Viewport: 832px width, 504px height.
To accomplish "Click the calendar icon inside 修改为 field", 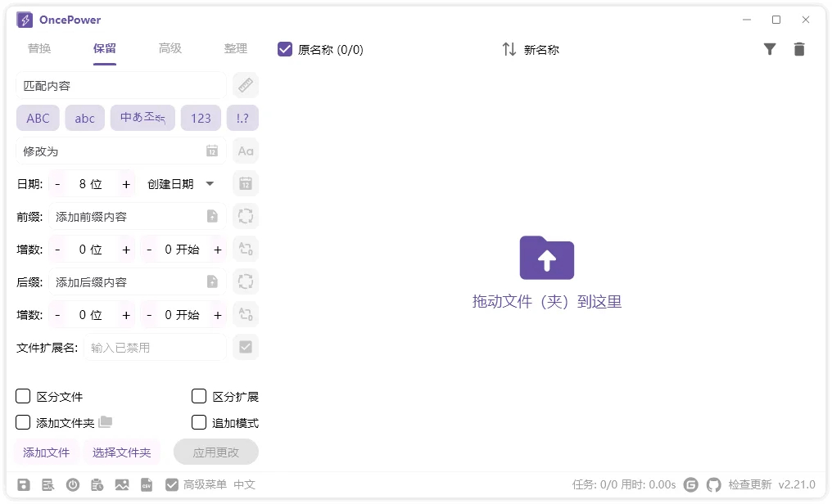I will (x=211, y=151).
